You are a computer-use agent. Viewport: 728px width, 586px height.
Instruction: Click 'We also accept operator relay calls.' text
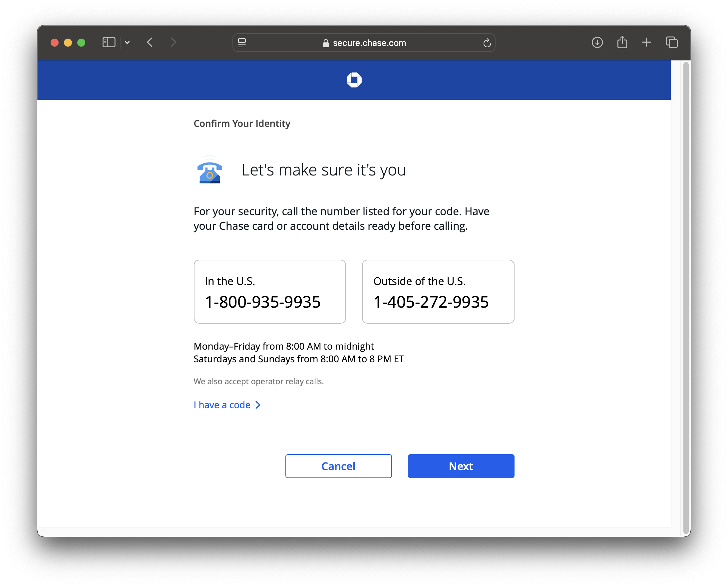(x=259, y=382)
